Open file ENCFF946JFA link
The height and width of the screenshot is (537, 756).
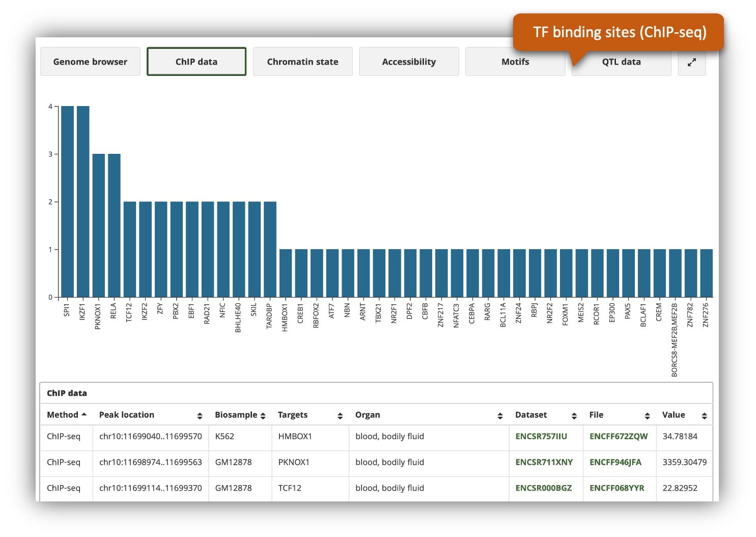click(615, 462)
